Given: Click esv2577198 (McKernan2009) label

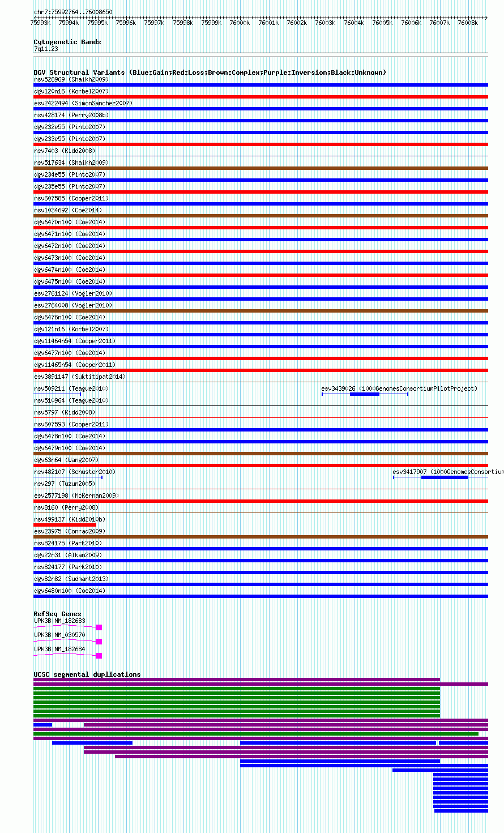Looking at the screenshot, I should coord(76,495).
